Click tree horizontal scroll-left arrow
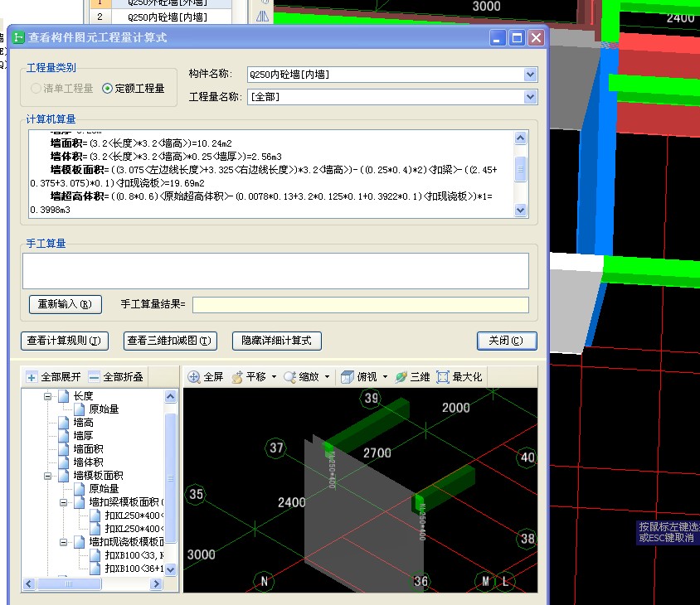The image size is (700, 605). (29, 583)
